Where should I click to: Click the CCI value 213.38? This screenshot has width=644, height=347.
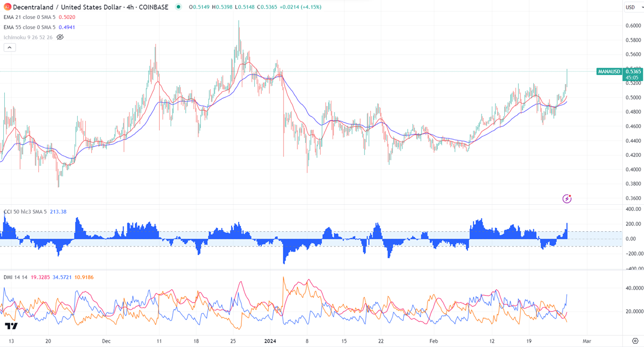58,212
